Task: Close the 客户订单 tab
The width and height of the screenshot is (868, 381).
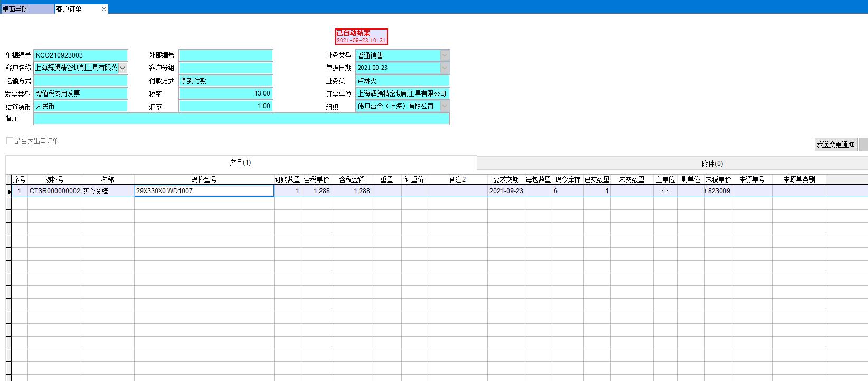Action: point(104,9)
